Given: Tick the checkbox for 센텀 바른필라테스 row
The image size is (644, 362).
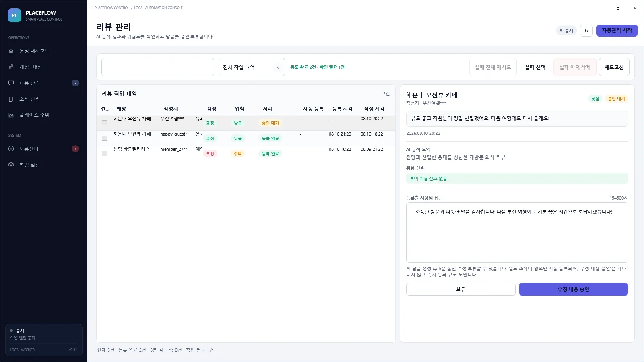Looking at the screenshot, I should pyautogui.click(x=105, y=153).
